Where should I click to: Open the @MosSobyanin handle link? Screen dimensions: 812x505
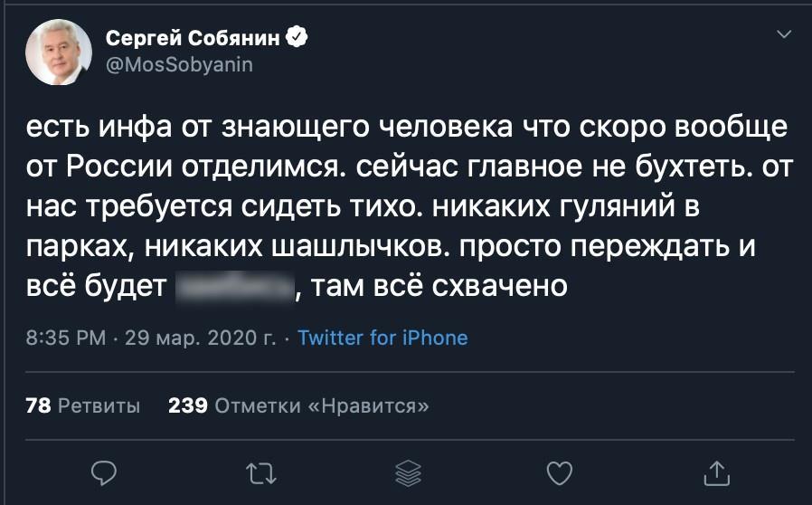(x=179, y=64)
